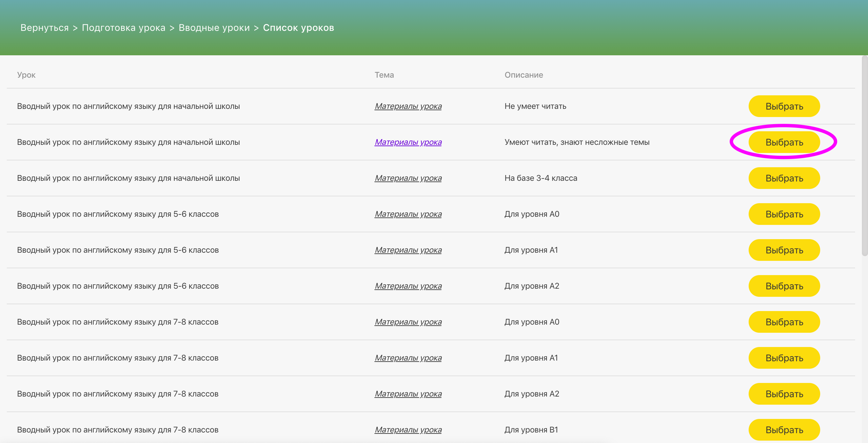
Task: Choose the 7-8 классов lesson for level A2
Action: coord(784,394)
